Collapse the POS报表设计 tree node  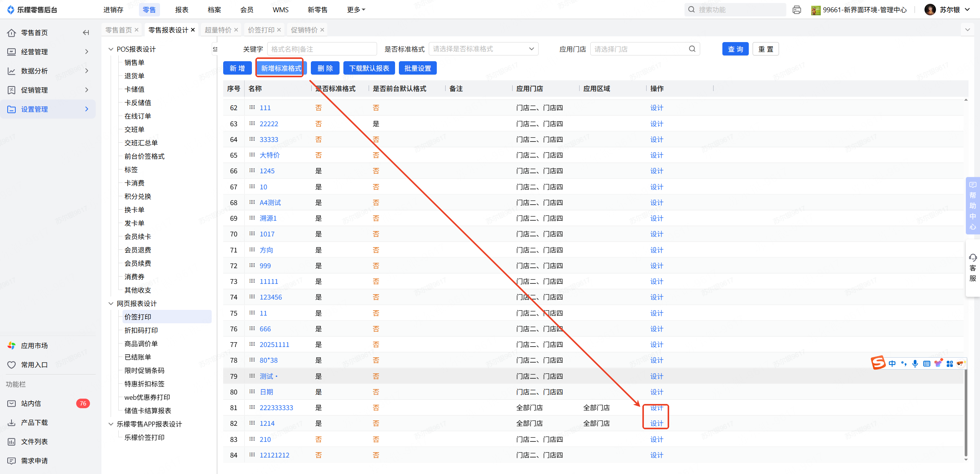point(111,49)
